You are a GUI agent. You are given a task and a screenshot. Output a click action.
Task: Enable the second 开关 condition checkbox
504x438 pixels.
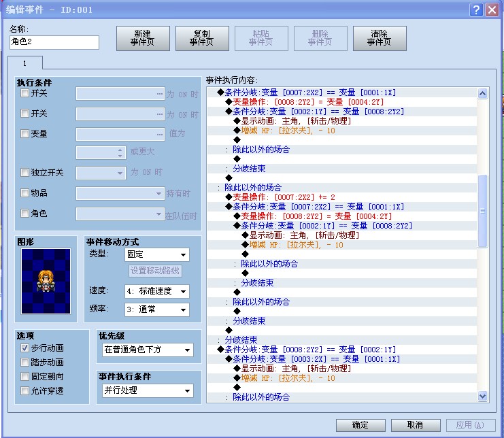point(24,114)
